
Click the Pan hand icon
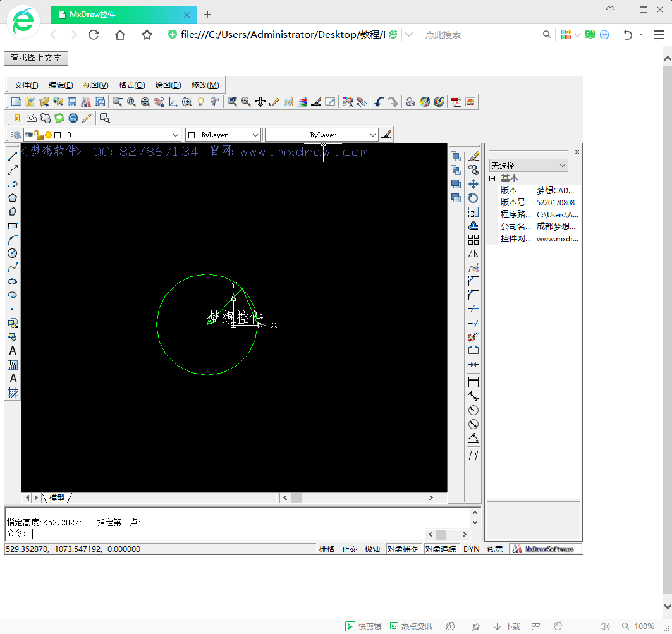tap(159, 102)
